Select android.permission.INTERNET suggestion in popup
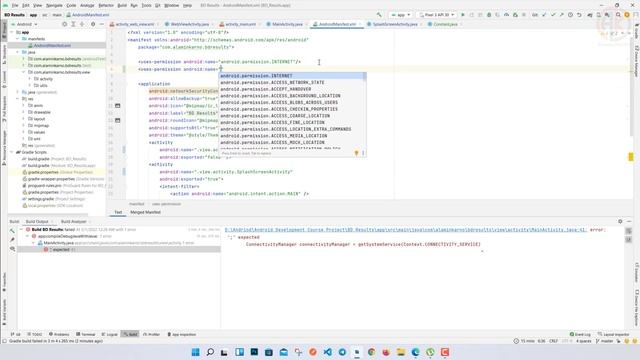The image size is (640, 360). pyautogui.click(x=292, y=76)
